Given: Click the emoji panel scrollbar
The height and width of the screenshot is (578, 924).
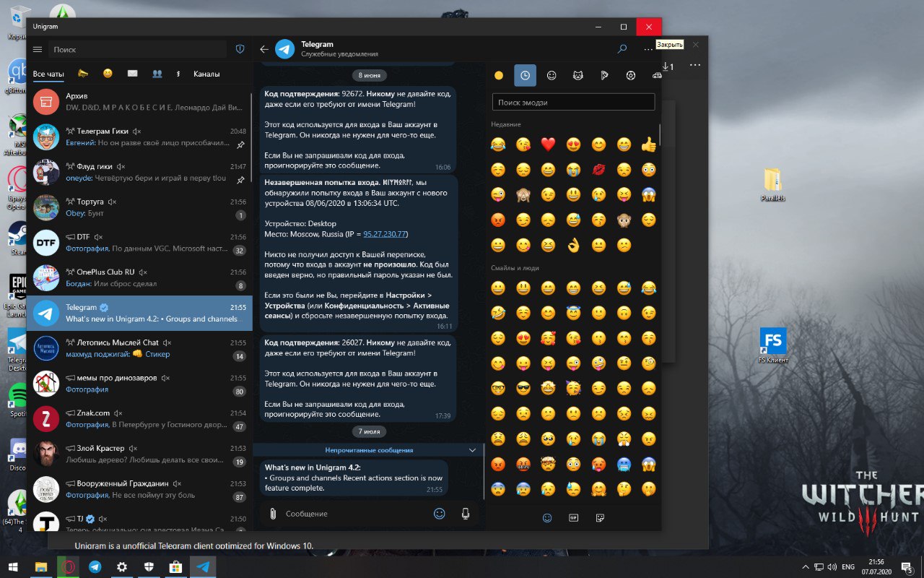Looking at the screenshot, I should click(659, 134).
